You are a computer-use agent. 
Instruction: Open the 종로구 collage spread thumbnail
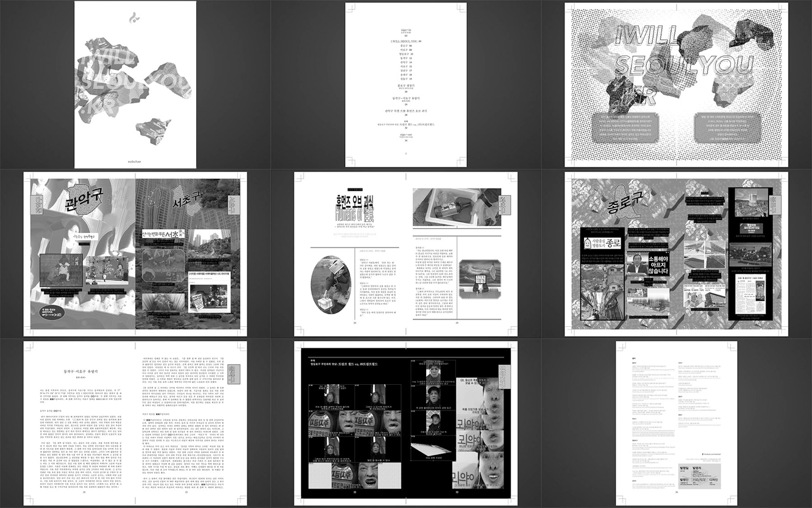coord(676,254)
